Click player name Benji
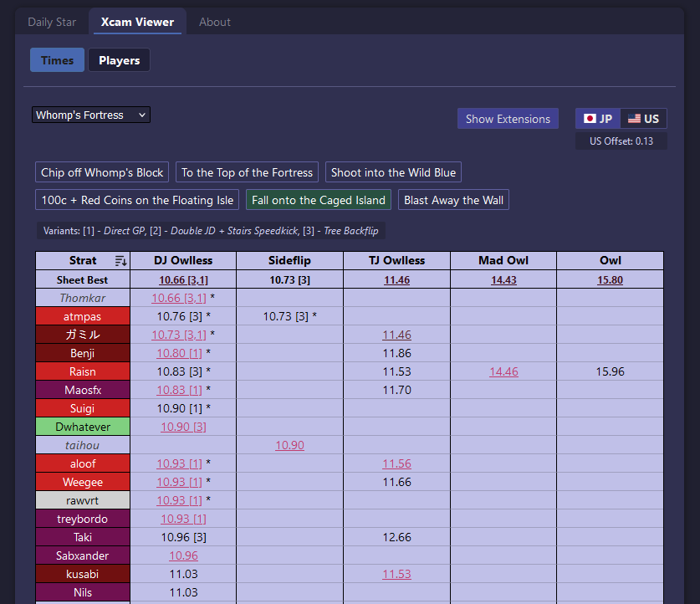The height and width of the screenshot is (604, 700). click(x=83, y=353)
